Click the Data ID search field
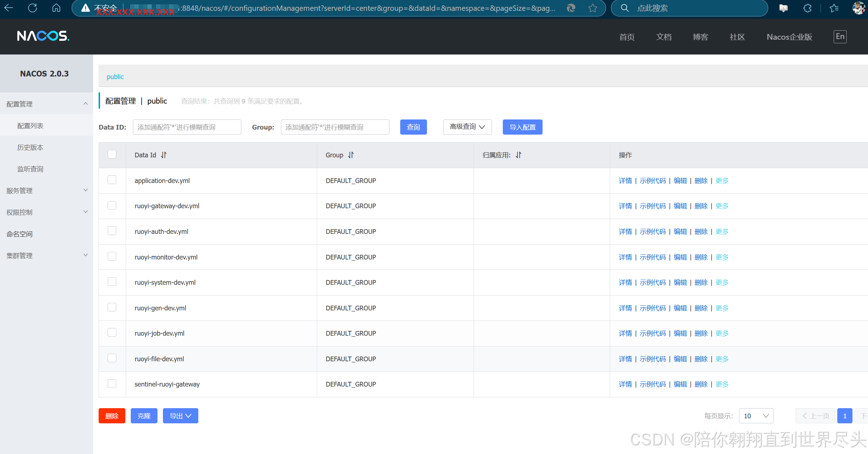This screenshot has width=868, height=454. tap(187, 127)
